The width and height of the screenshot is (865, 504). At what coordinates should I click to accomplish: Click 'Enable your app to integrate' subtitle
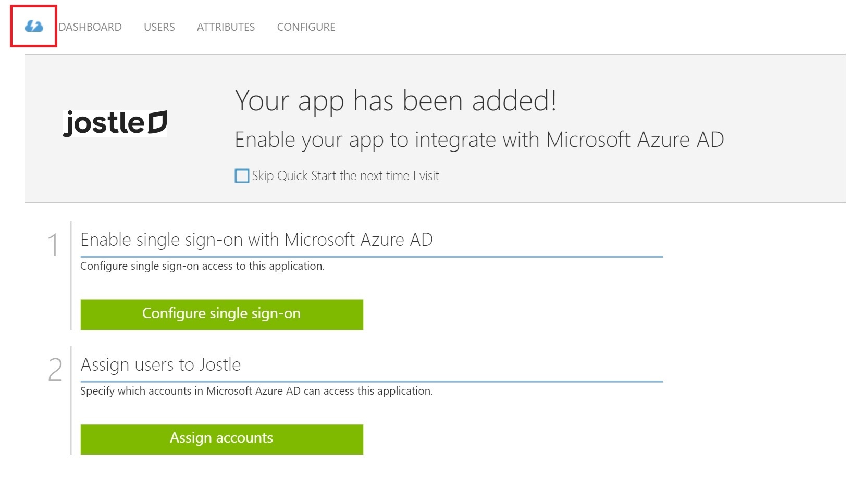(479, 140)
